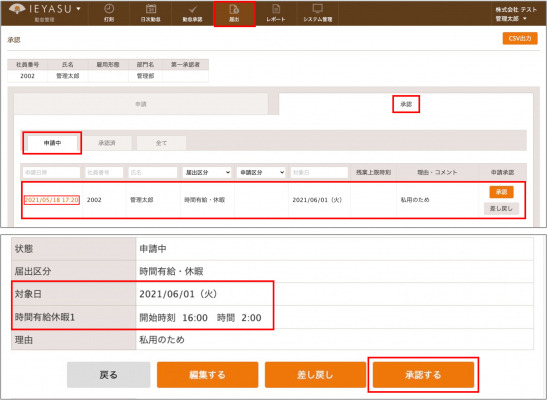Expand the 管理太郎 user menu

tap(511, 18)
